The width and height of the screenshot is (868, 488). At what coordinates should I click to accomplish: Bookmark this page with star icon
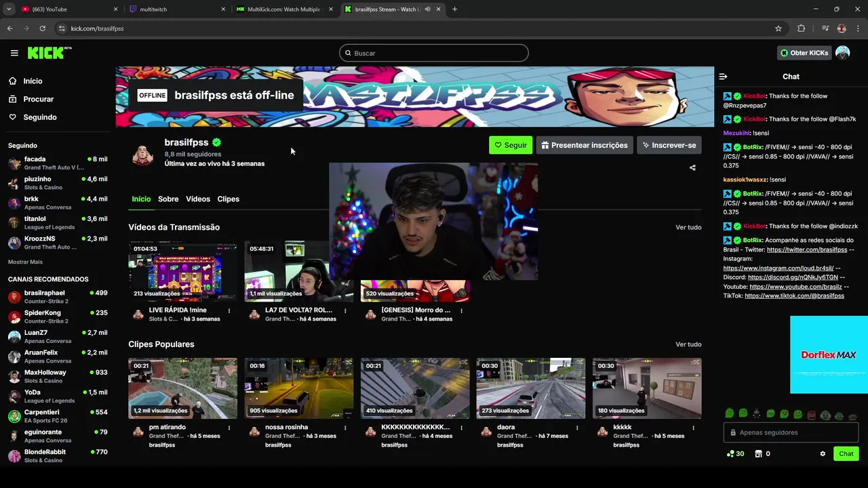(x=778, y=28)
